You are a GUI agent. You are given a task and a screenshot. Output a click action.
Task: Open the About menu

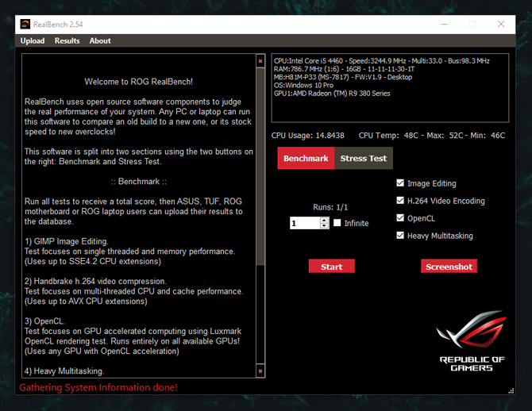100,40
